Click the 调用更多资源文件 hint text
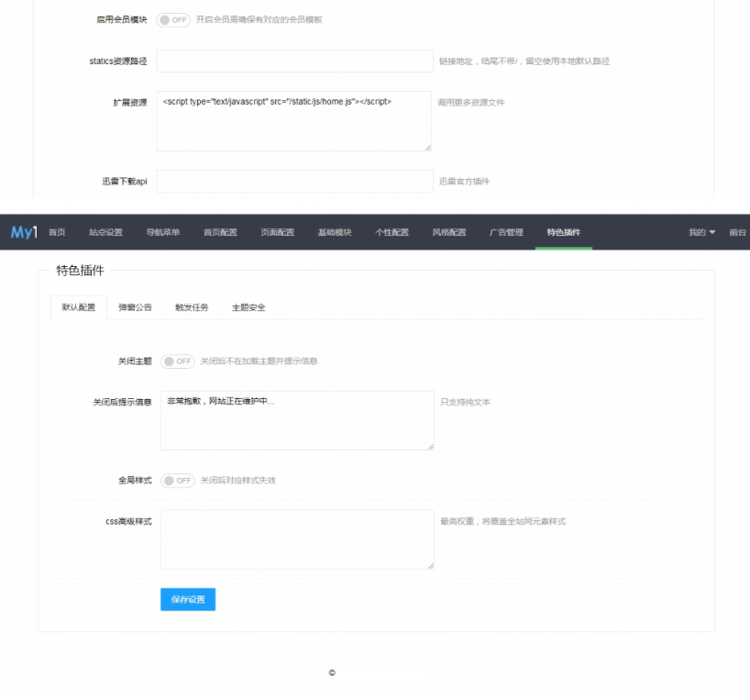 click(471, 103)
